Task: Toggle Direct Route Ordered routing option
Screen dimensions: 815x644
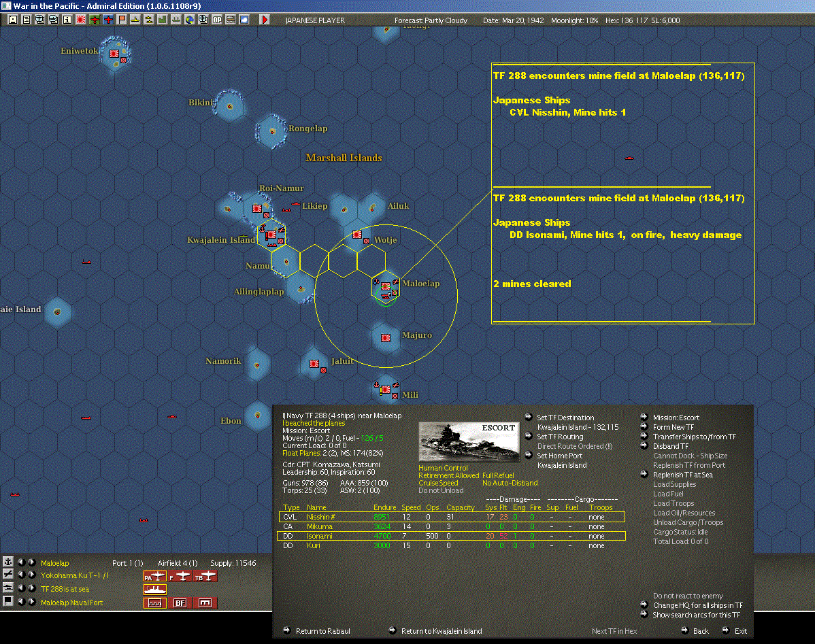Action: pos(574,446)
